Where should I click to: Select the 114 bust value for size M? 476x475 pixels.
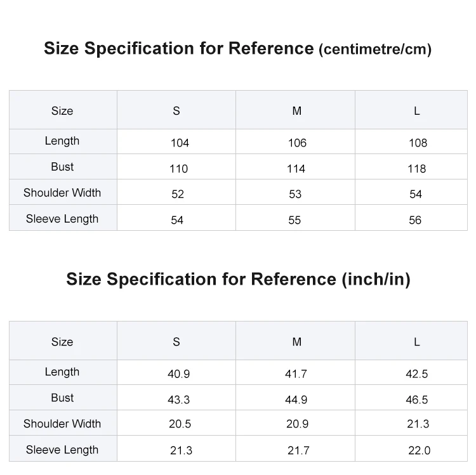pyautogui.click(x=296, y=169)
